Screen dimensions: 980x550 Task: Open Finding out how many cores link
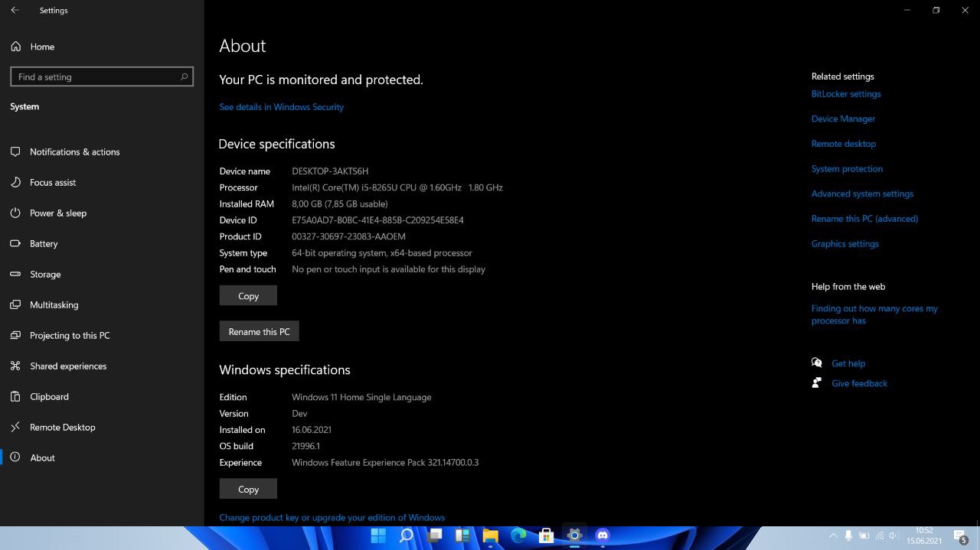click(x=874, y=314)
